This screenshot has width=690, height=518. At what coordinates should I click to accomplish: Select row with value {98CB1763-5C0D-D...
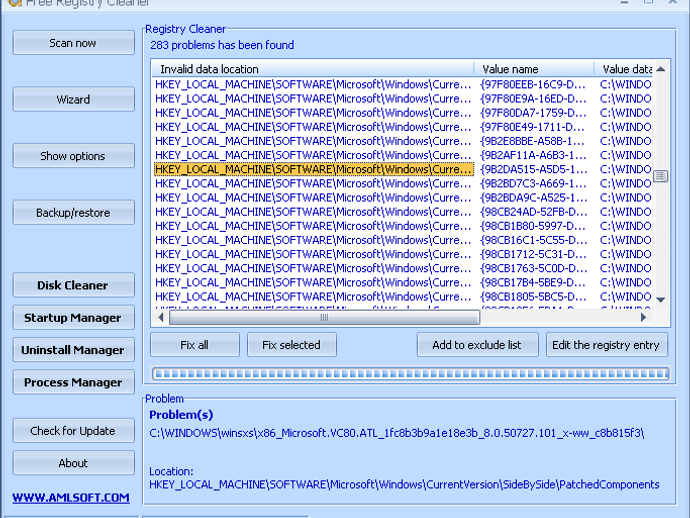tap(403, 268)
